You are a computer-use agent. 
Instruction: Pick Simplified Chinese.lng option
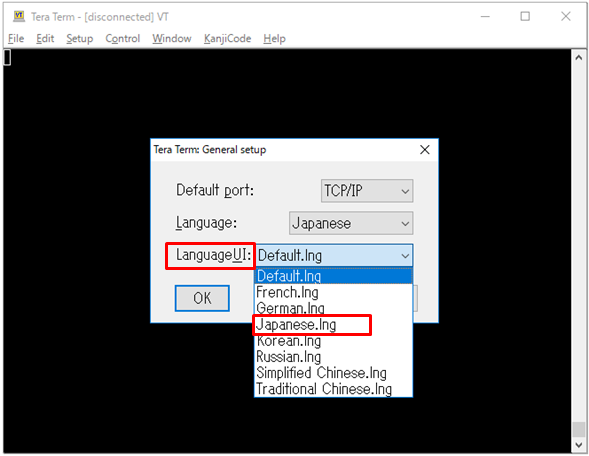tap(333, 373)
